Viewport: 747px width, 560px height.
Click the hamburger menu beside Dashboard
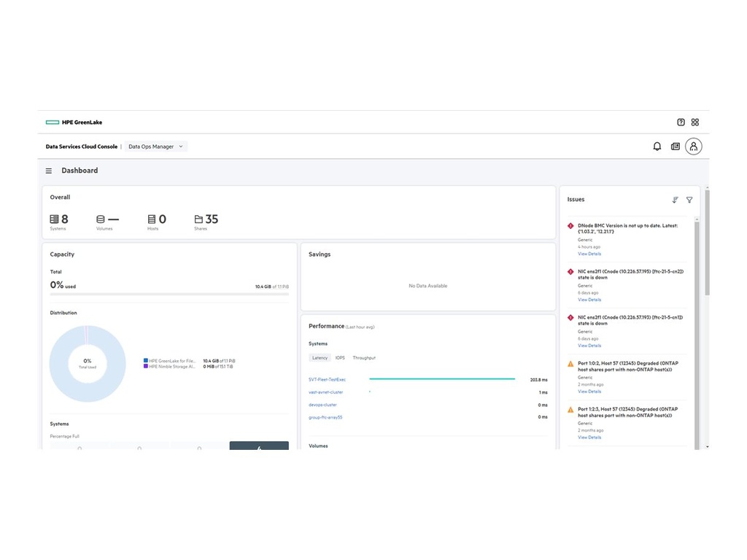pyautogui.click(x=48, y=170)
